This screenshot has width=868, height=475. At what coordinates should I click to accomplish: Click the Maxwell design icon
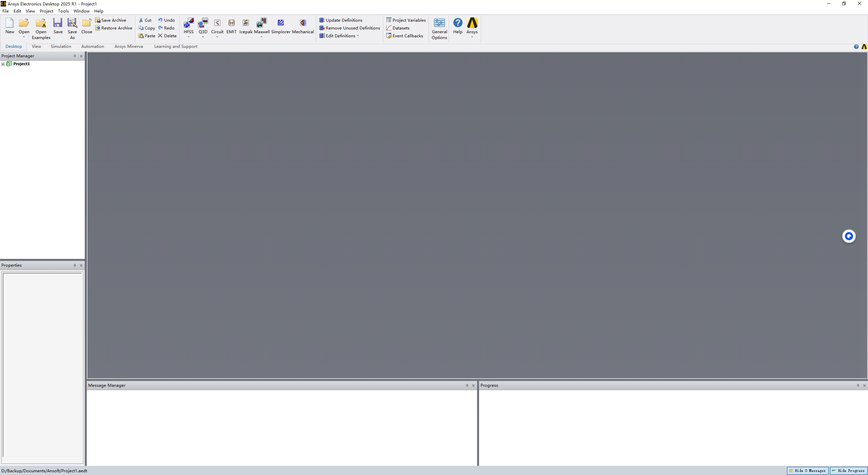coord(261,23)
